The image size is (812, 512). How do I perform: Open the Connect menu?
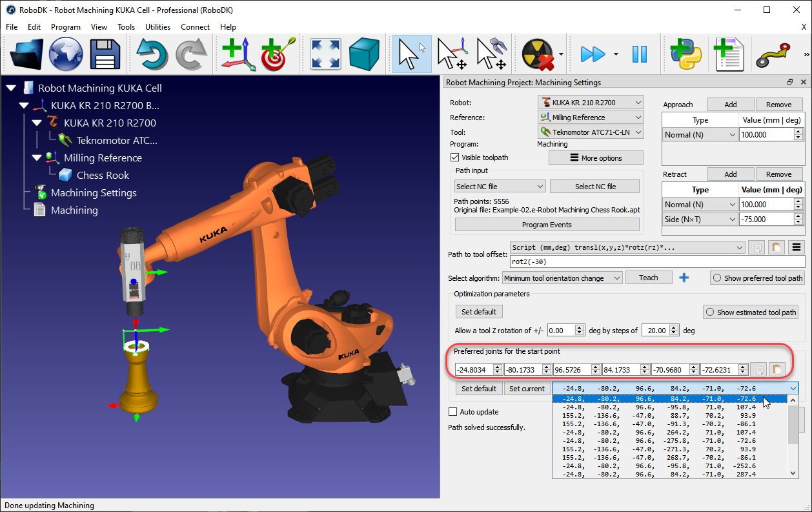point(195,27)
